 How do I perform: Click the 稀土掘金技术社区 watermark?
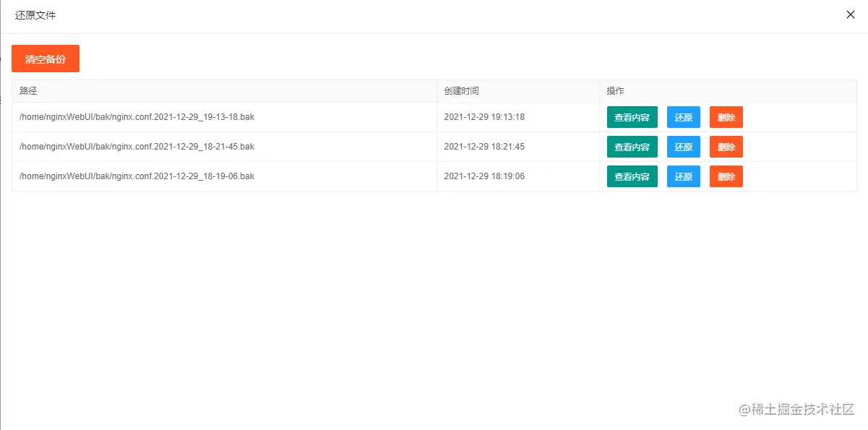coord(796,409)
